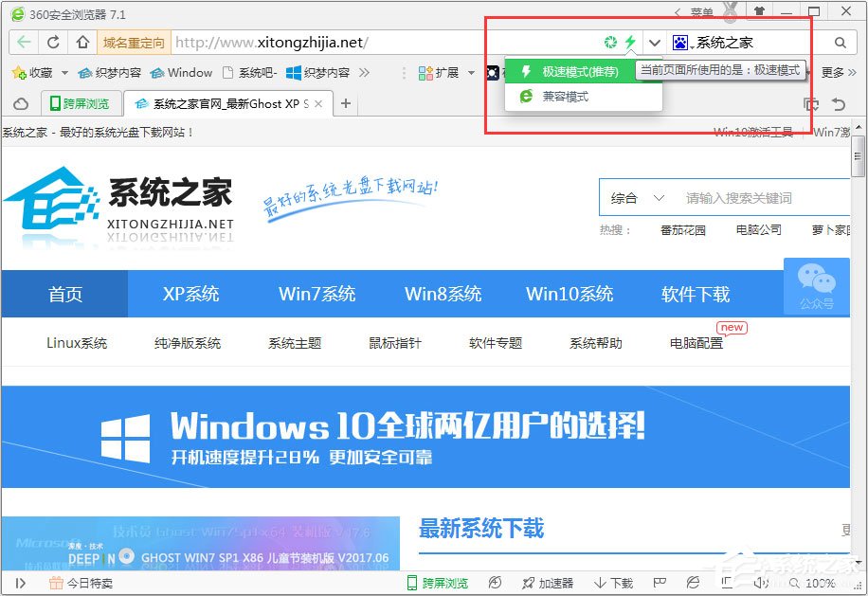Expand the browser mode dropdown arrow

pos(655,42)
